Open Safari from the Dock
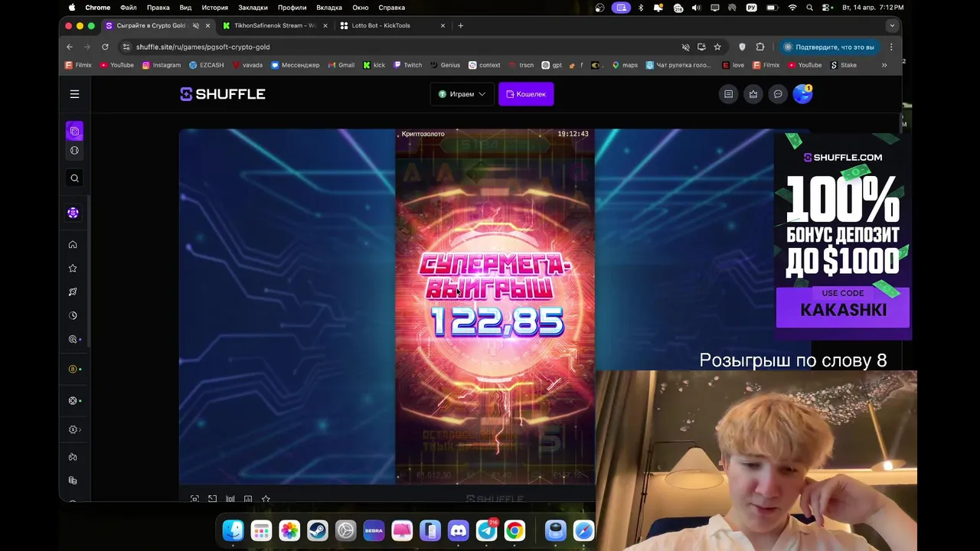This screenshot has width=980, height=551. [583, 530]
